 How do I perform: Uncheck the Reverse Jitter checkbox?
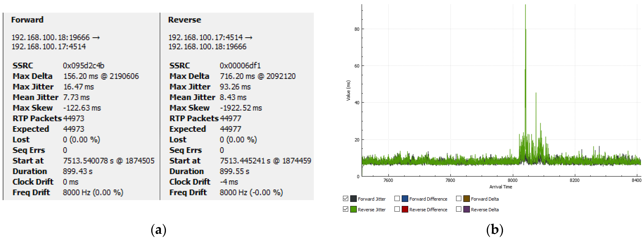pyautogui.click(x=345, y=209)
